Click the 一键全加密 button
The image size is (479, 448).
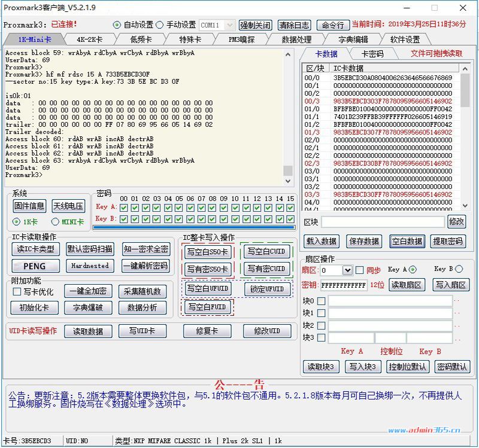pyautogui.click(x=88, y=291)
